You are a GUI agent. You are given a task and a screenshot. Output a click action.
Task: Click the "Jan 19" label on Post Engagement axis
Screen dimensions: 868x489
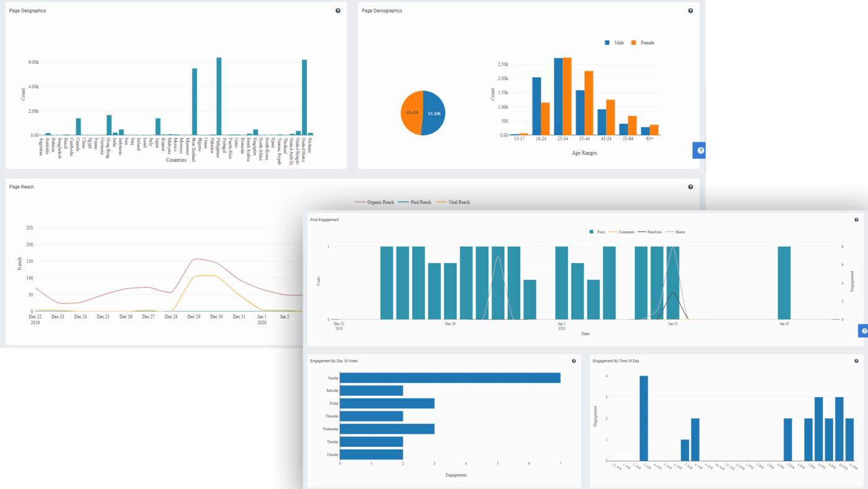coord(784,324)
